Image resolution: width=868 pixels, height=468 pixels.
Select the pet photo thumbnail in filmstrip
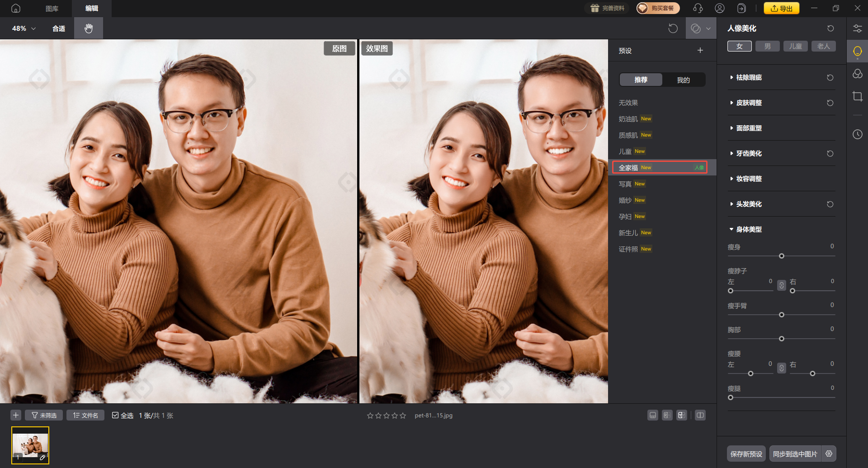(x=30, y=445)
